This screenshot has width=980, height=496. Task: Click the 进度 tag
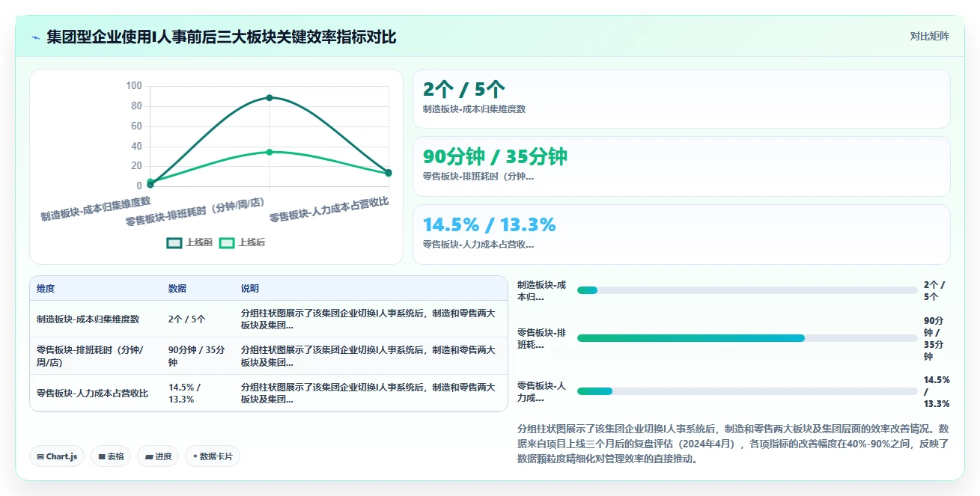click(158, 456)
